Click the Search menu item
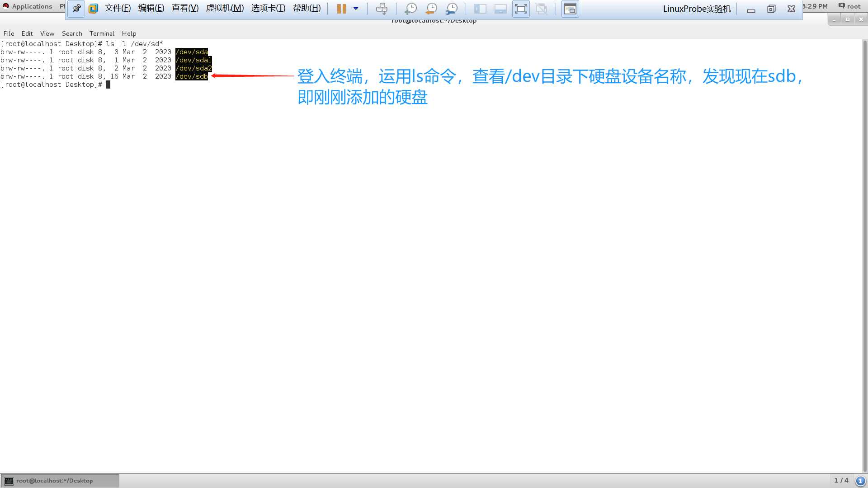Screen dimensions: 868x488 click(x=71, y=33)
